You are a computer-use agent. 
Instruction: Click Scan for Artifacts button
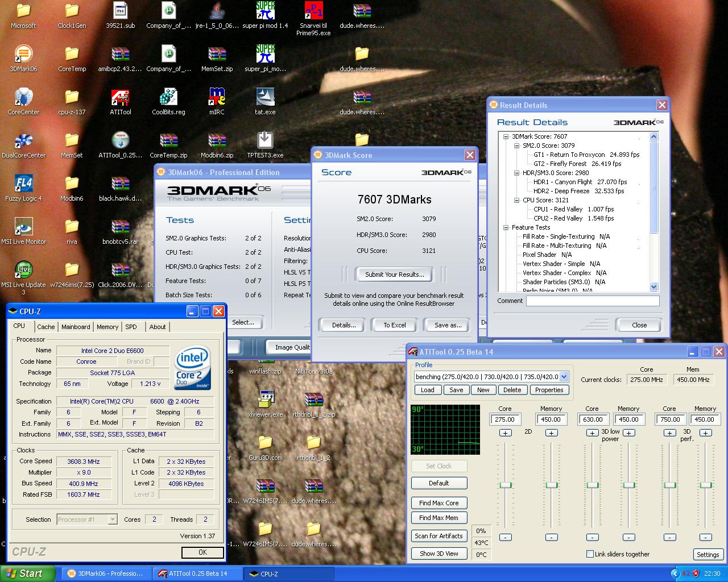(439, 535)
